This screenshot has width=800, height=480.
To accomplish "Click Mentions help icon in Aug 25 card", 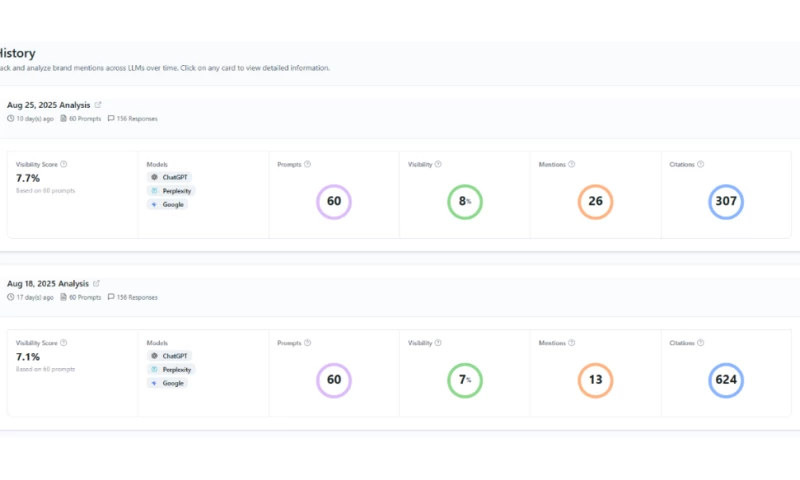I will point(572,164).
